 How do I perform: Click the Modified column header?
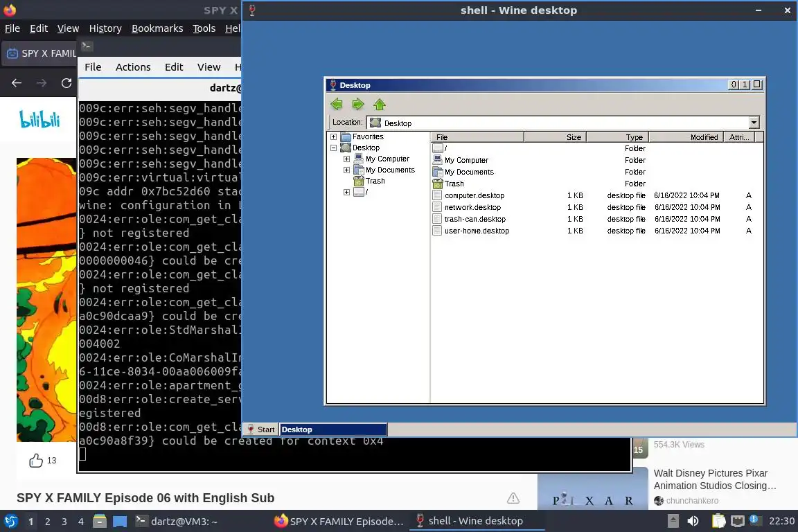click(686, 137)
